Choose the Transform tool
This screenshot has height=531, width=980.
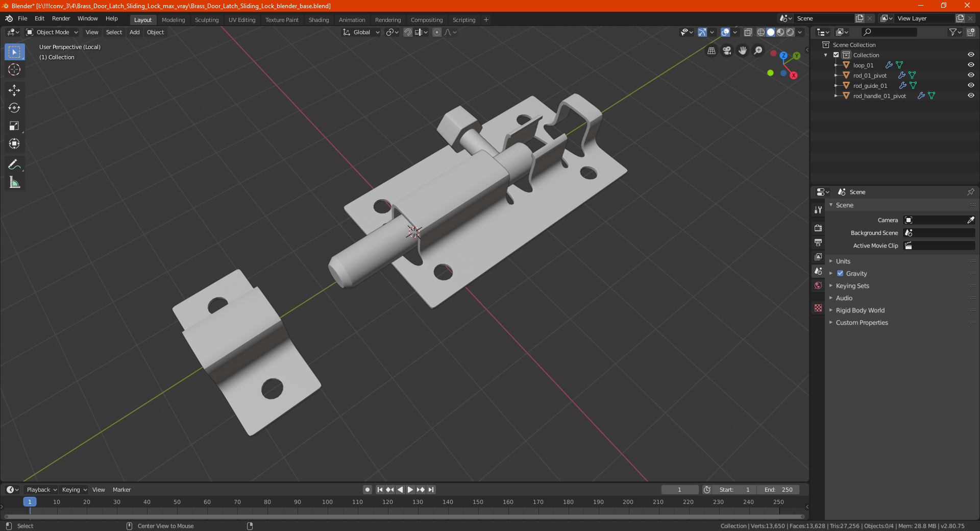14,143
